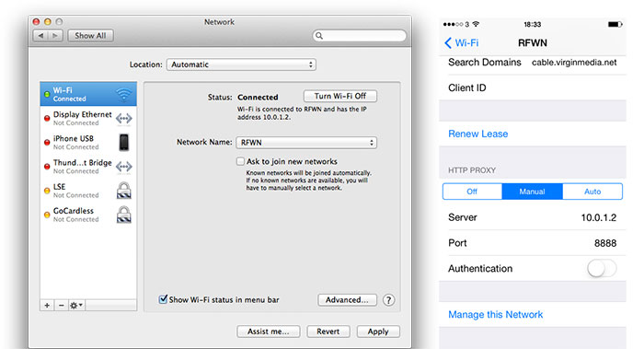Screen dimensions: 644x349
Task: Tap the Wi-Fi icon in iPhone status bar
Action: 476,24
